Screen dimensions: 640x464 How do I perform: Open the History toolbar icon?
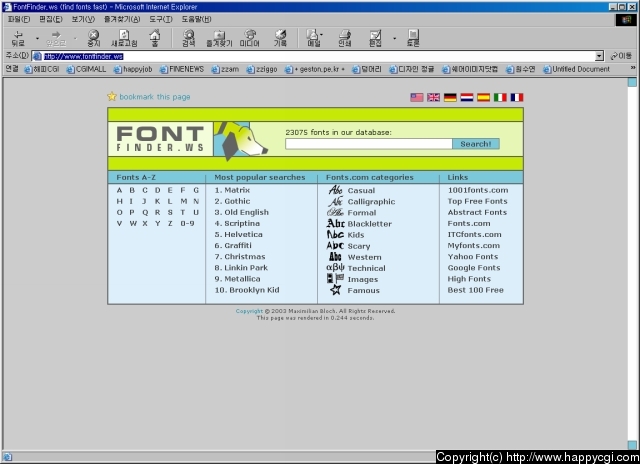click(x=280, y=38)
